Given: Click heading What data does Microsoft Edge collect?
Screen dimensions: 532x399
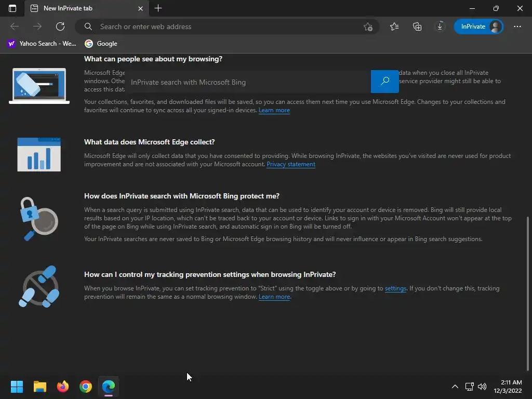Looking at the screenshot, I should coord(149,142).
